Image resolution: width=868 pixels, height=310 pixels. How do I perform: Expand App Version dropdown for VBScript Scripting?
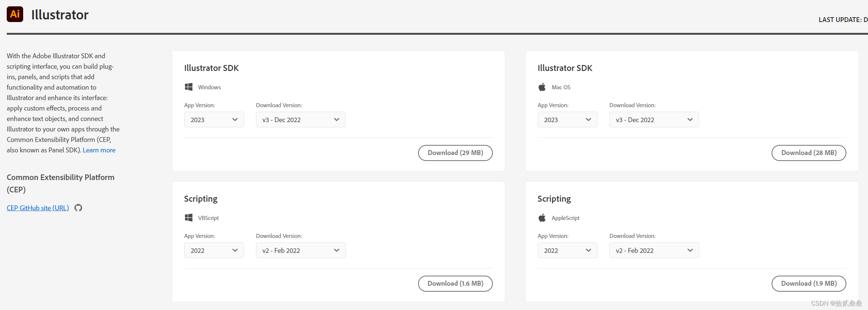[x=214, y=250]
